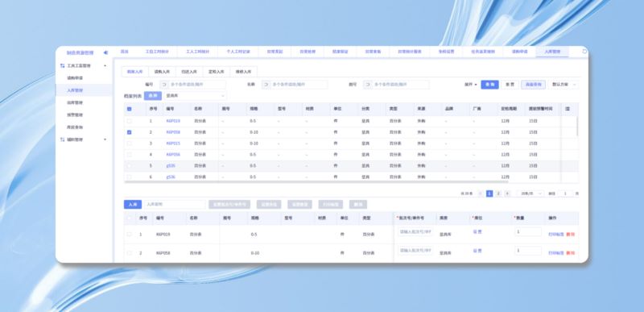Select the 入库管理 top tab

[x=552, y=52]
